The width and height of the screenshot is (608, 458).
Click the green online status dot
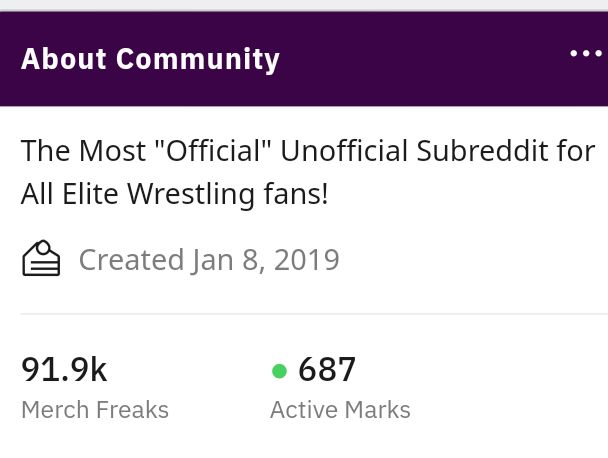(279, 372)
